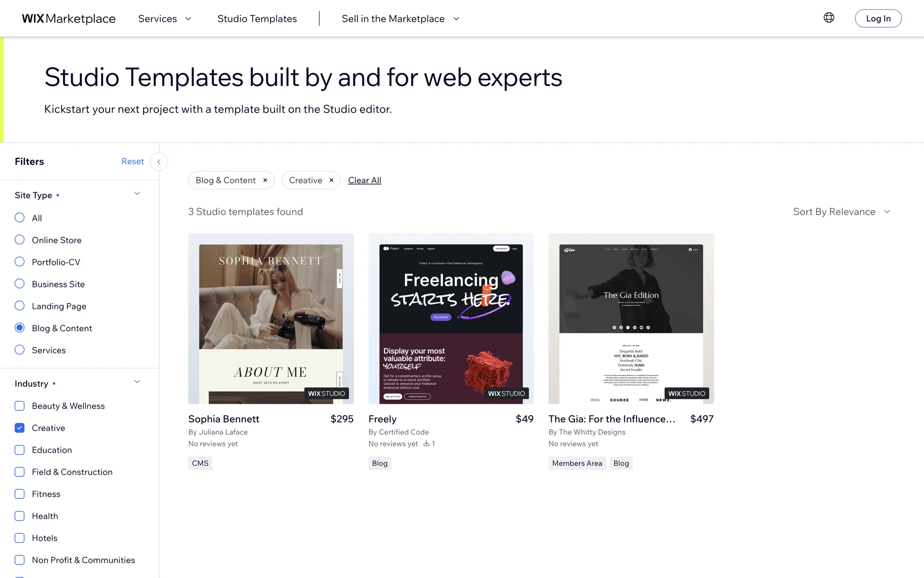This screenshot has width=924, height=578.
Task: Select the Portfolio-CV site type
Action: [x=20, y=262]
